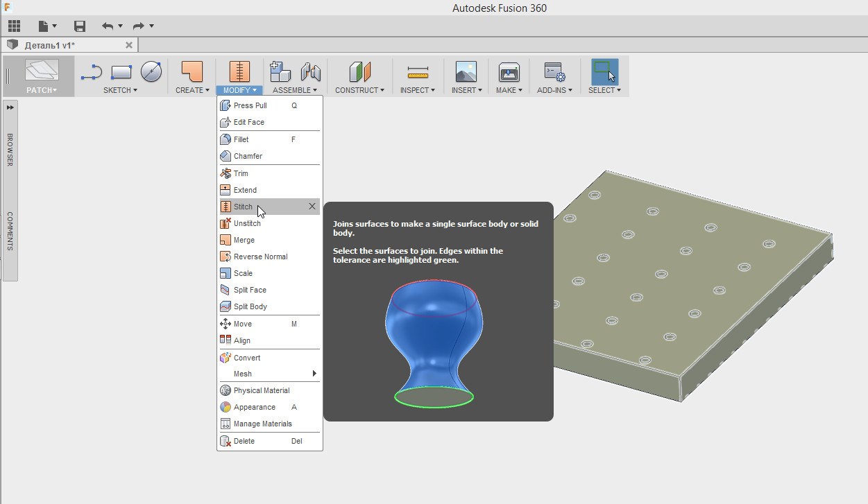Choose Split Face menu item

pyautogui.click(x=269, y=290)
